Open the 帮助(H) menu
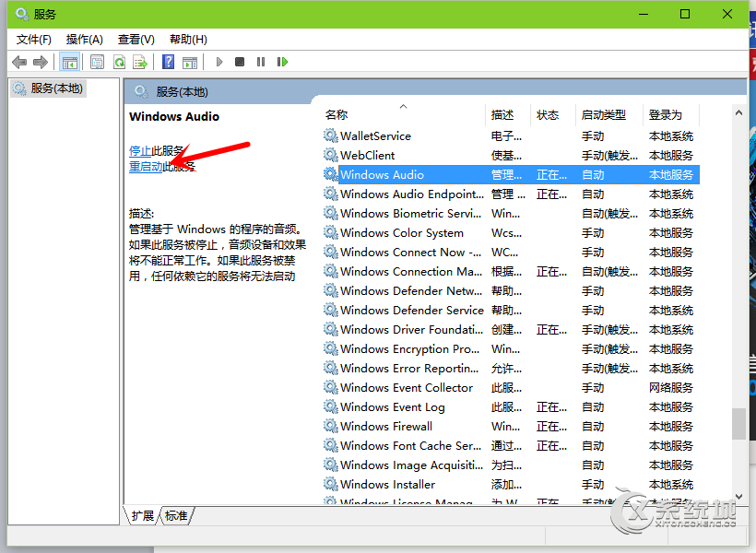The height and width of the screenshot is (553, 756). (x=188, y=40)
